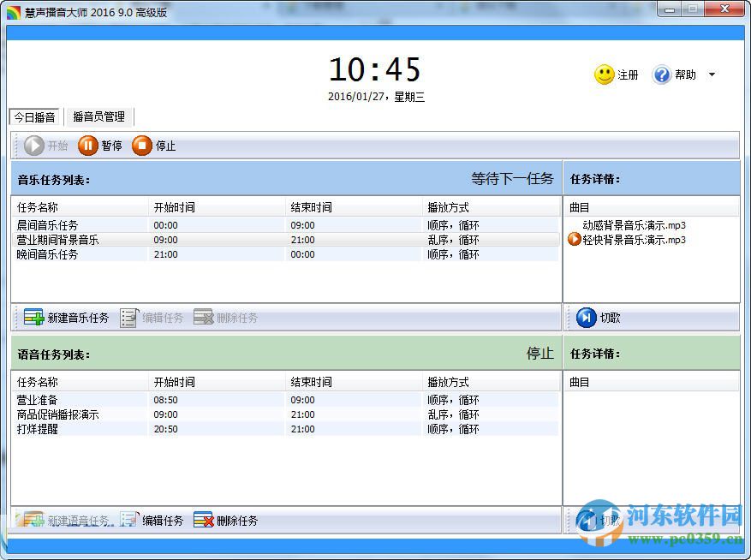Click the 注册 smiley face icon

click(605, 74)
